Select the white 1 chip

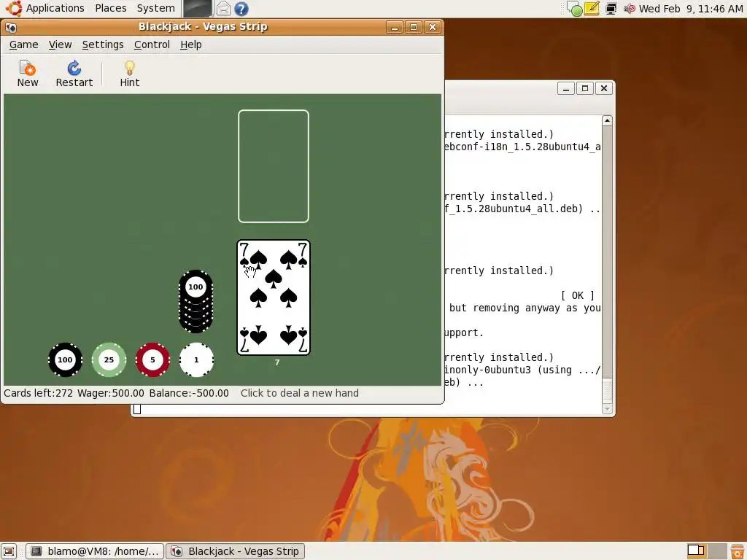click(x=196, y=360)
